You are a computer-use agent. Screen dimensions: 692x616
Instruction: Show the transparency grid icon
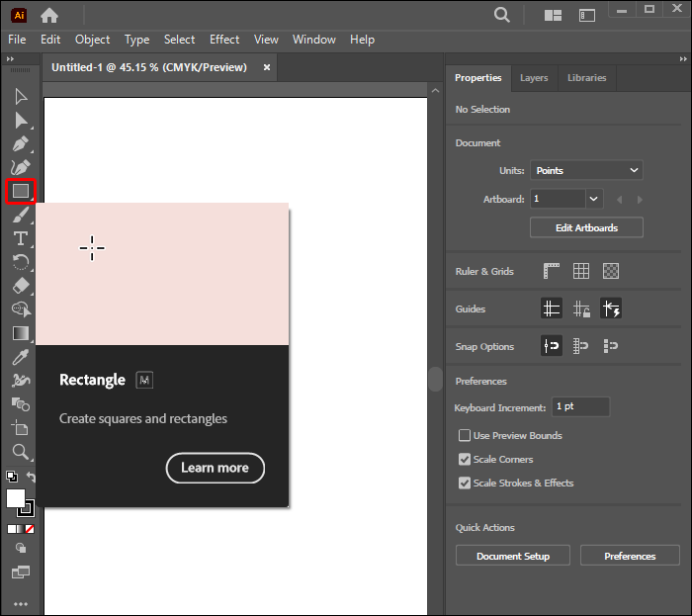[611, 271]
